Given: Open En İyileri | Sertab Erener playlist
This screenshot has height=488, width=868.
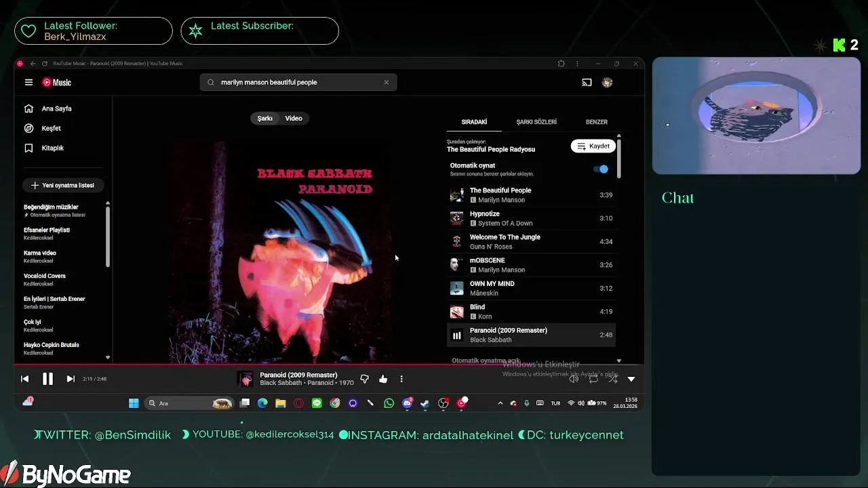Looking at the screenshot, I should point(62,303).
